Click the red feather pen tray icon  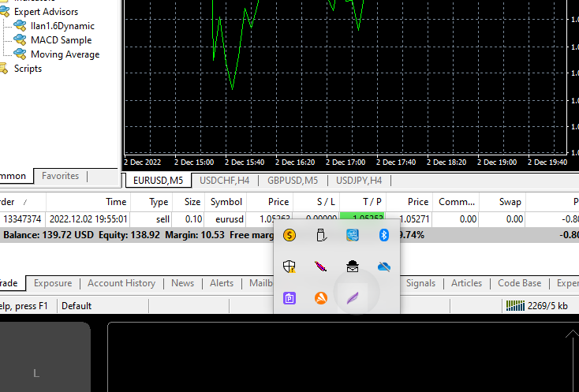coord(321,267)
